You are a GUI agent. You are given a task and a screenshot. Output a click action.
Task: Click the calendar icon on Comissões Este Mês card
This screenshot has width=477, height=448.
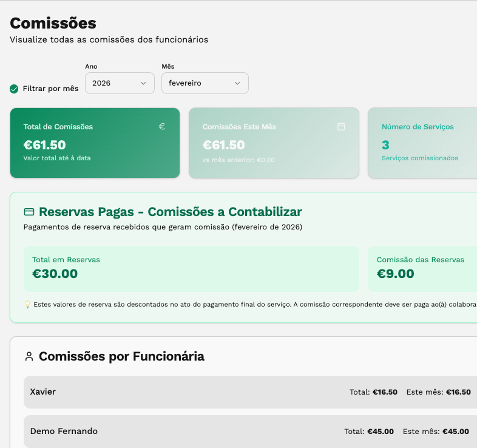tap(341, 126)
